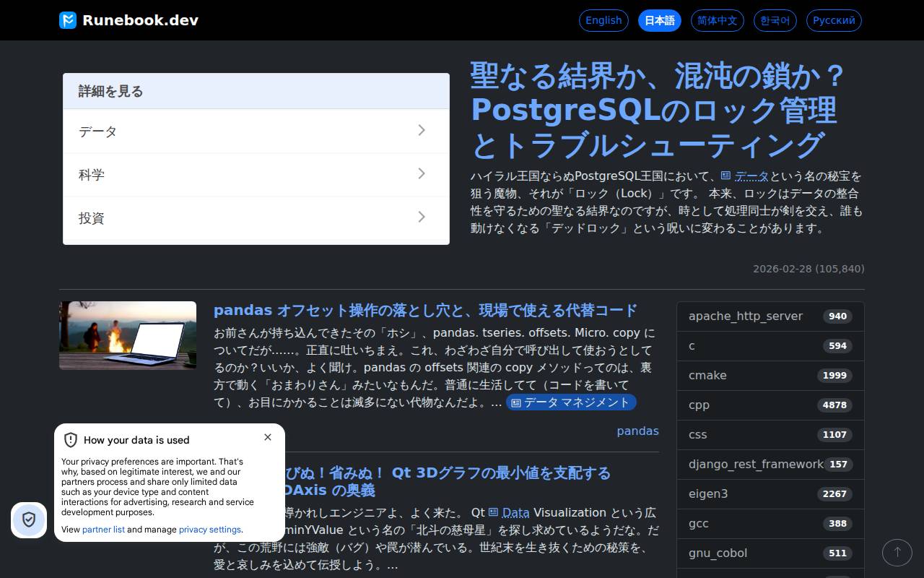924x578 pixels.
Task: Click the pandas category link
Action: [x=637, y=431]
